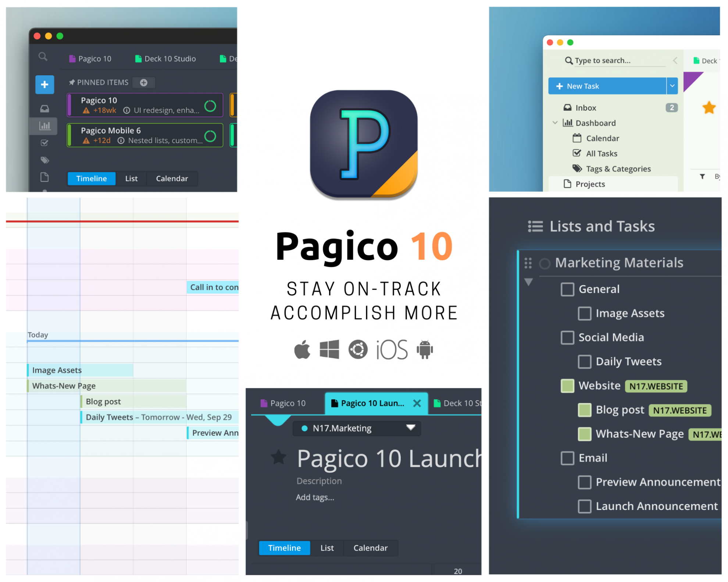Click drag handle of Marketing Materials
Viewport: 728px width, 582px height.
(528, 263)
